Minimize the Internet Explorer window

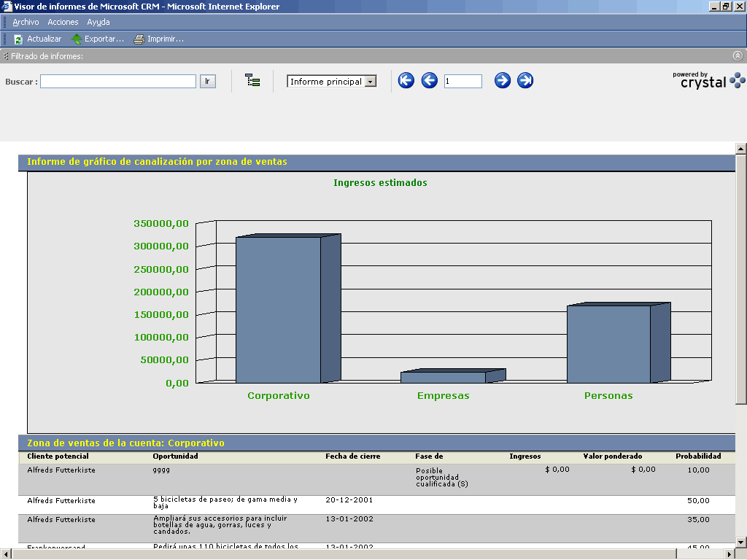coord(714,6)
